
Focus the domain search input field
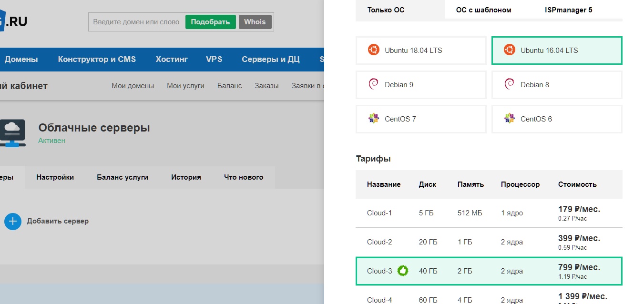point(136,22)
